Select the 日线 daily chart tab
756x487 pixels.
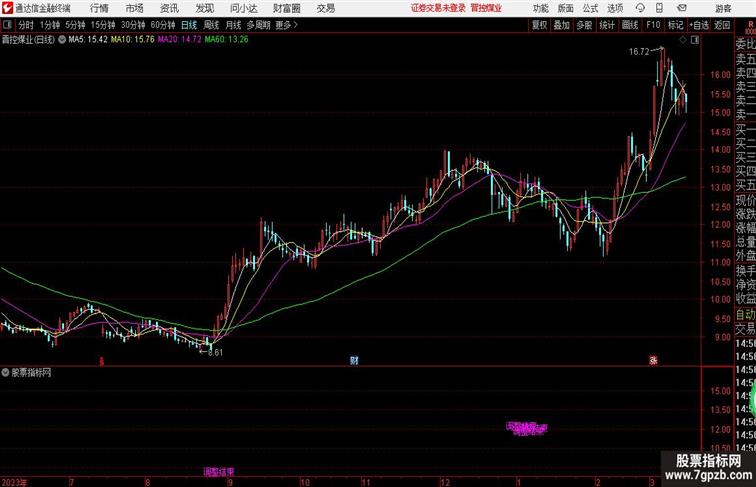(x=189, y=25)
